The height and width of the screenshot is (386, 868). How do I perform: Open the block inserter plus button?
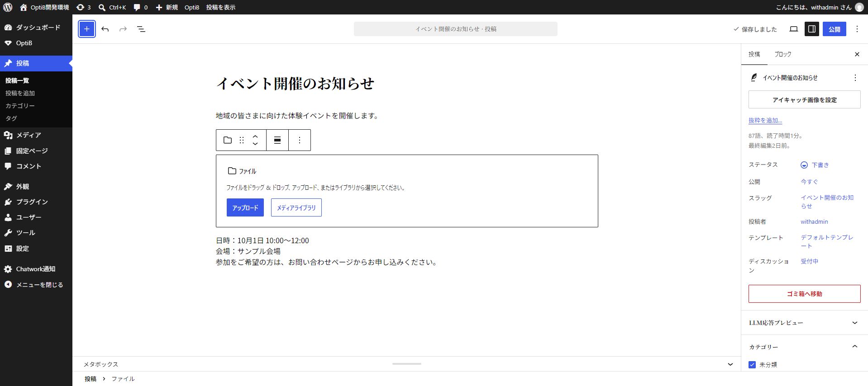pyautogui.click(x=87, y=29)
